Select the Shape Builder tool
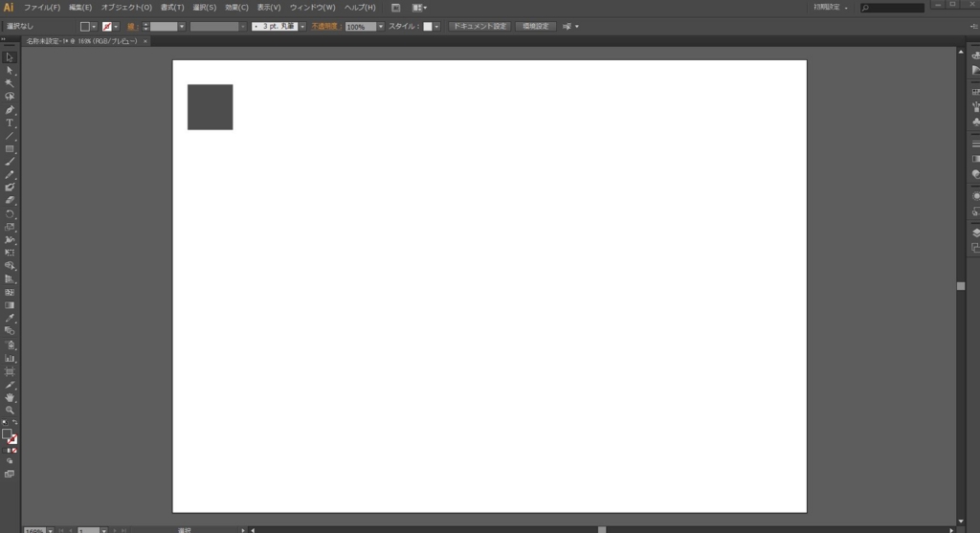980x533 pixels. point(10,266)
